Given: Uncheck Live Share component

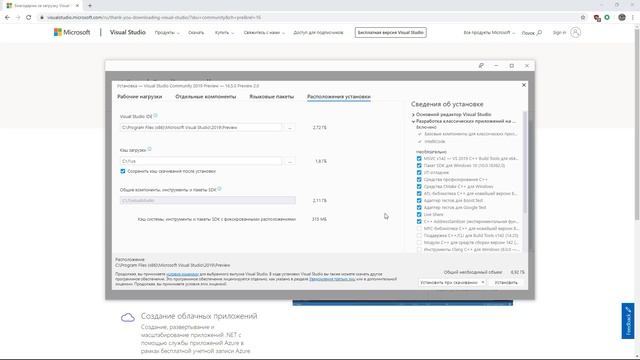Looking at the screenshot, I should [x=419, y=214].
